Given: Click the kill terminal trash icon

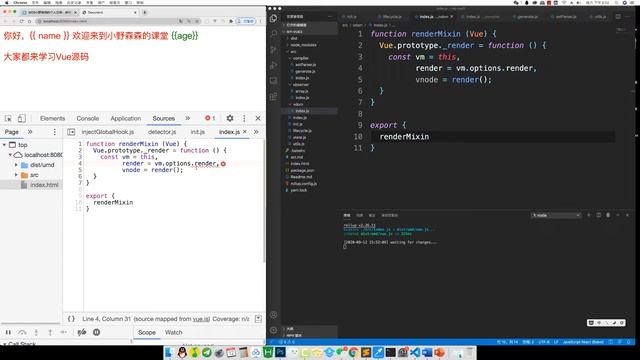Looking at the screenshot, I should point(608,215).
